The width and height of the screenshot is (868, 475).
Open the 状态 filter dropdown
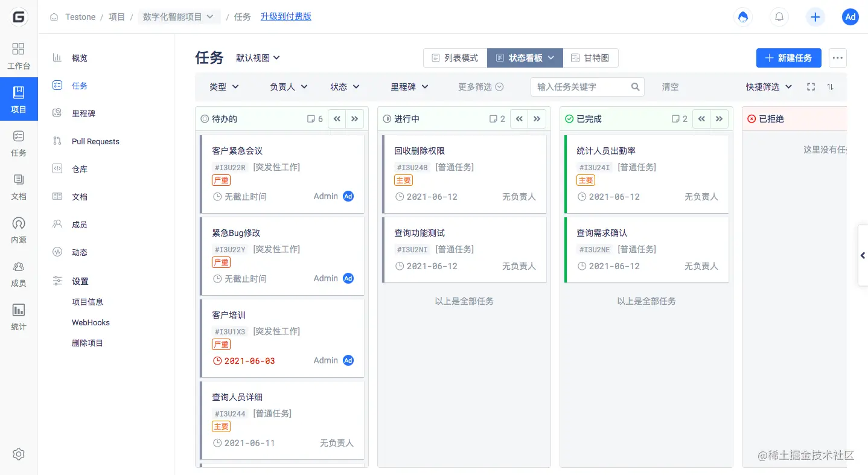pyautogui.click(x=345, y=87)
